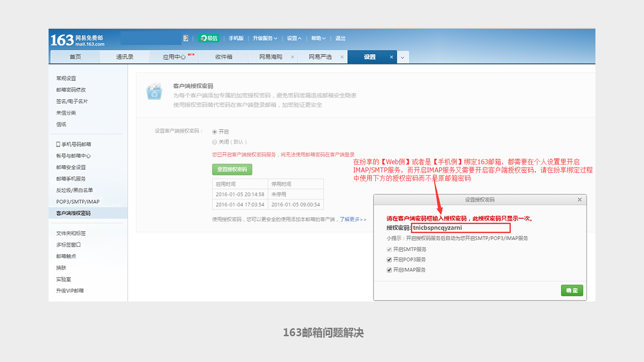Click the mobile device icon in header
The height and width of the screenshot is (362, 644).
pos(186,38)
